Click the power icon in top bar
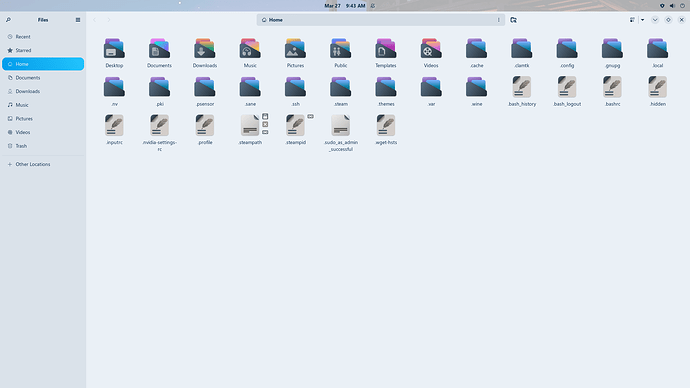Screen dimensions: 690x388 682,6
